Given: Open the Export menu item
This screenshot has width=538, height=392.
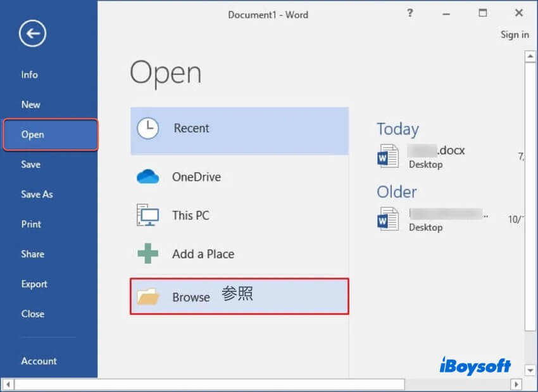Looking at the screenshot, I should click(34, 284).
